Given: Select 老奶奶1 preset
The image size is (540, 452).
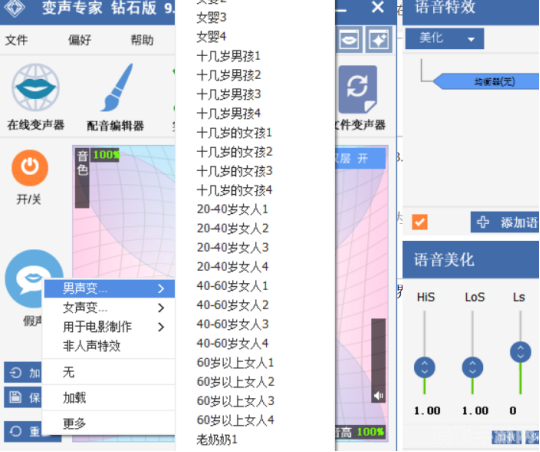Looking at the screenshot, I should tap(217, 440).
